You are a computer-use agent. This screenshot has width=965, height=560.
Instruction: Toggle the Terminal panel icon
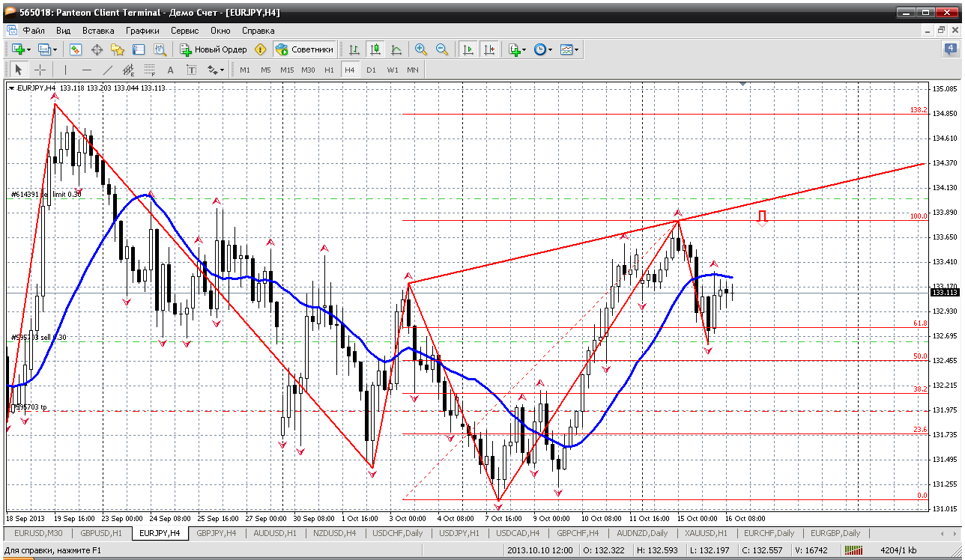139,49
